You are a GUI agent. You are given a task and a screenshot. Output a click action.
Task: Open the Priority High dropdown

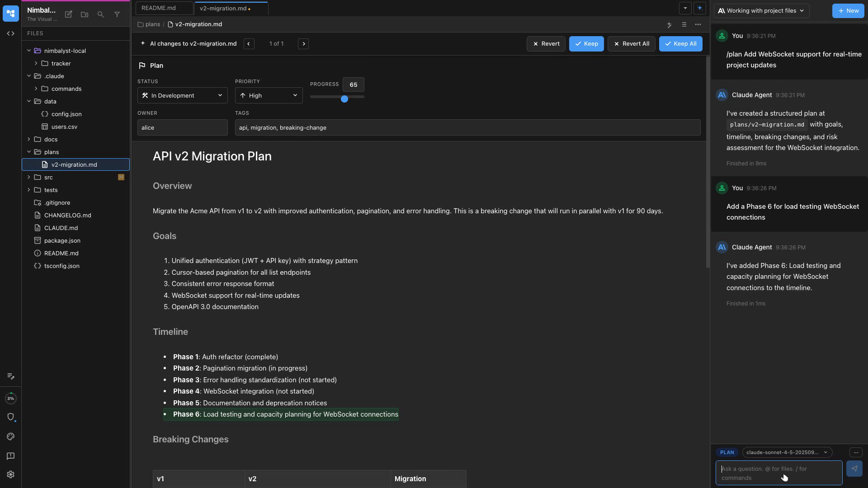coord(269,95)
